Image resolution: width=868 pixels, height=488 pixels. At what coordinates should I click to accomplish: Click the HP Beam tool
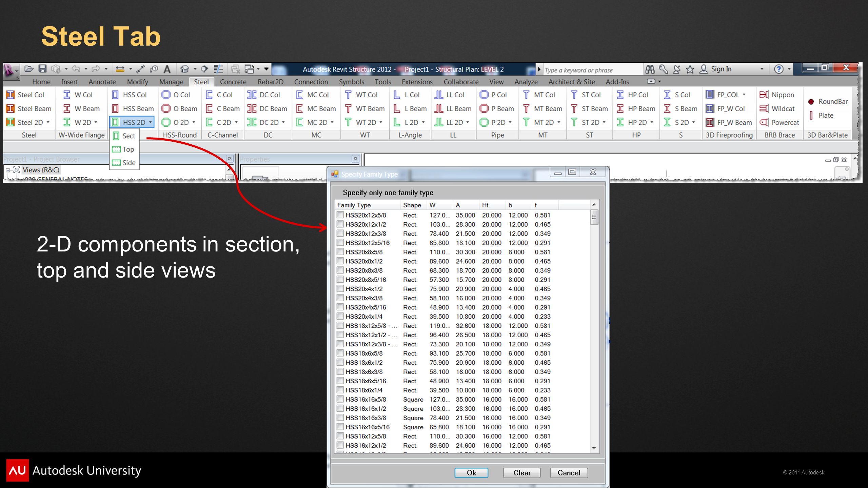tap(636, 109)
